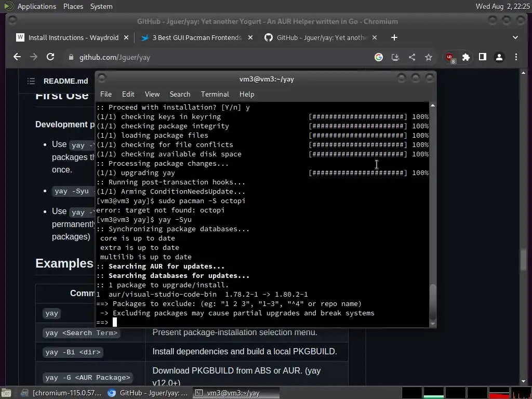Select vm3@vm3:~/yay taskbar entry
Viewport: 532px width, 399px height.
tap(236, 393)
